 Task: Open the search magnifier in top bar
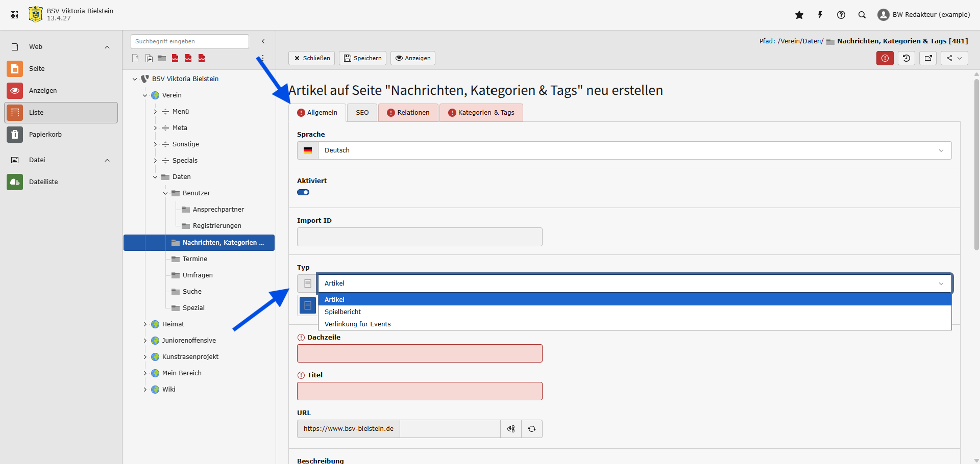pyautogui.click(x=862, y=15)
